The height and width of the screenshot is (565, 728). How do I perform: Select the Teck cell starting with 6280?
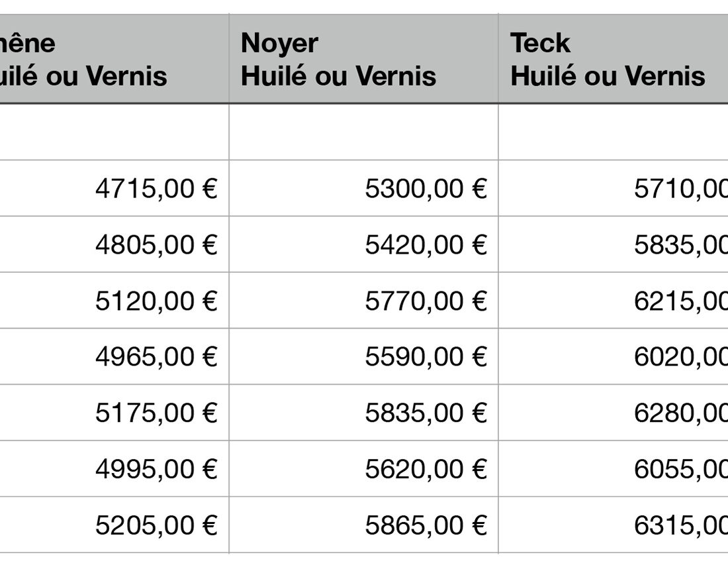coord(680,413)
